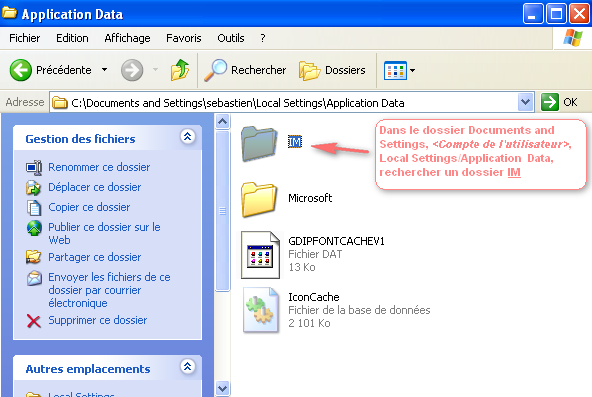Select the GDIPFONTCACHEV1 file icon
Screen dimensions: 592x397
260,255
